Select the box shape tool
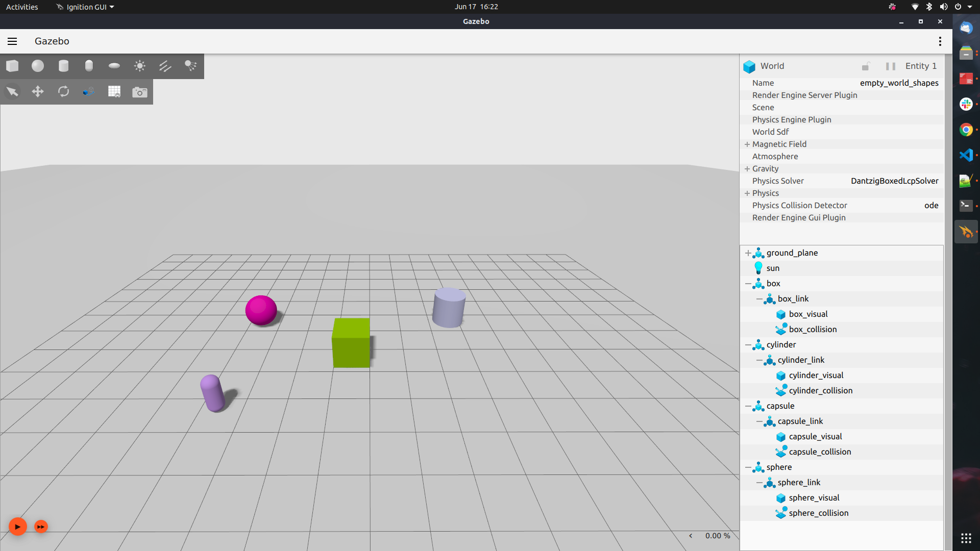 point(12,66)
